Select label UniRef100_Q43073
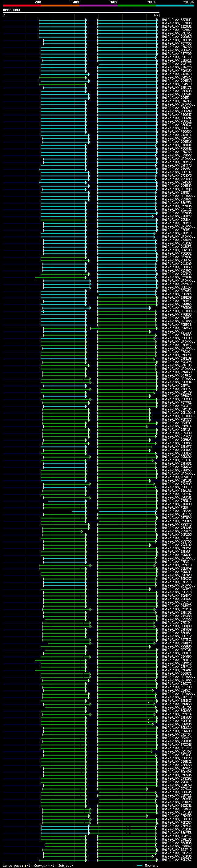The image size is (197, 868). tap(177, 74)
